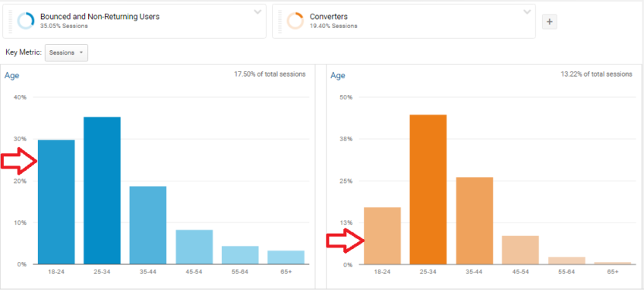Click the 45-54 x-axis label under blue chart
The image size is (644, 290).
pos(194,272)
